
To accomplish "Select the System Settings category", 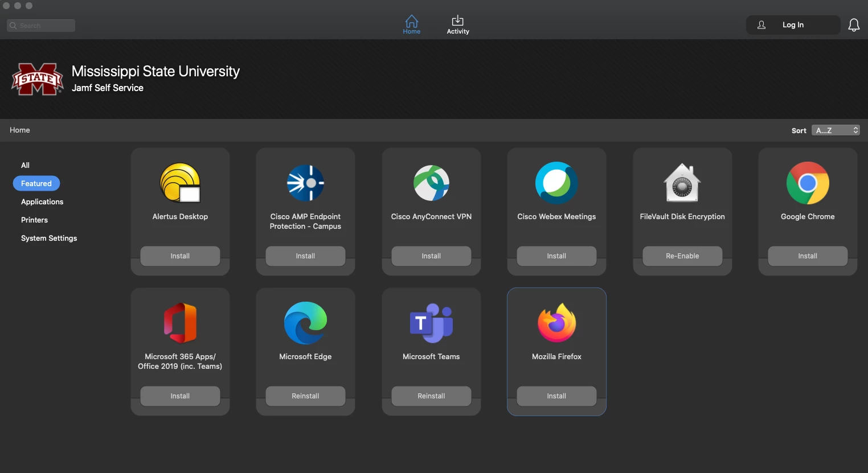I will pyautogui.click(x=49, y=238).
